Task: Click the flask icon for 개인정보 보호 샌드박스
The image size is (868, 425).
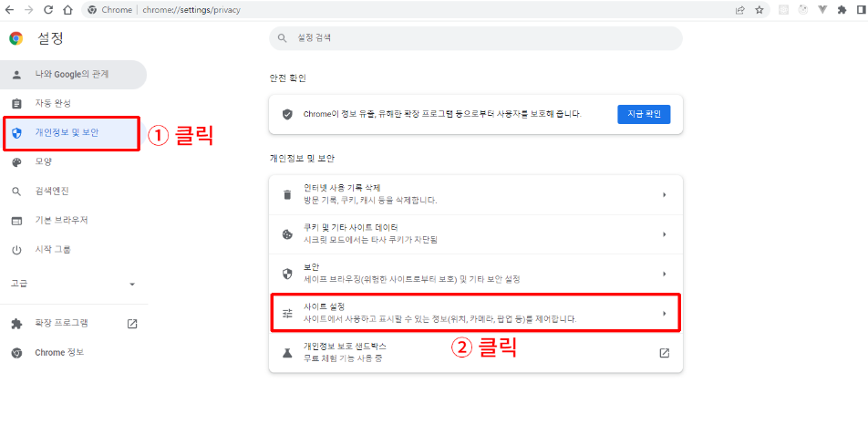Action: (x=286, y=353)
